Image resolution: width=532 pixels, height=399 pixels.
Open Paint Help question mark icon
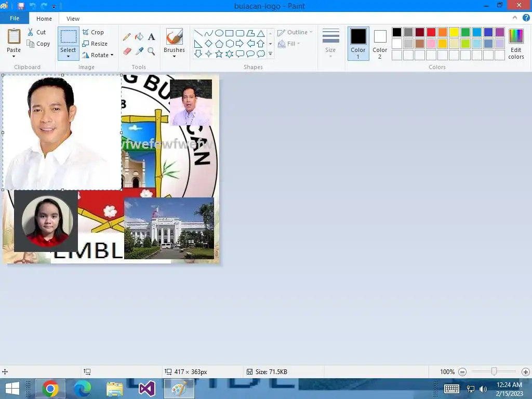coord(526,18)
